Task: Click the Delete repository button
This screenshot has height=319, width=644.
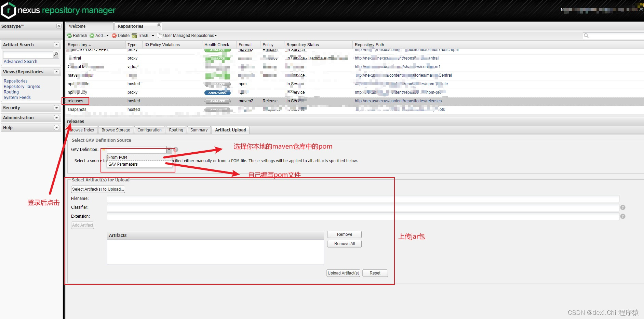Action: 121,36
